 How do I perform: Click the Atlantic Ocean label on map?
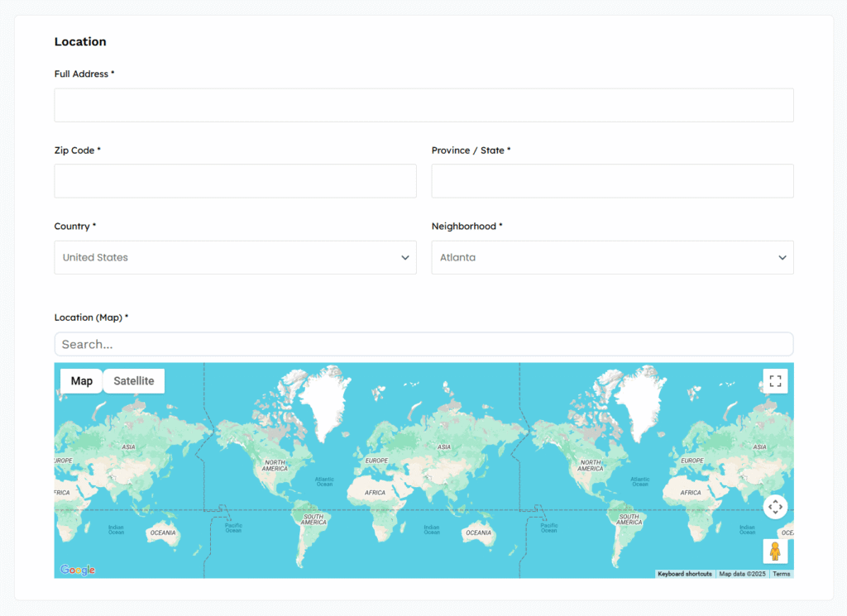point(324,480)
